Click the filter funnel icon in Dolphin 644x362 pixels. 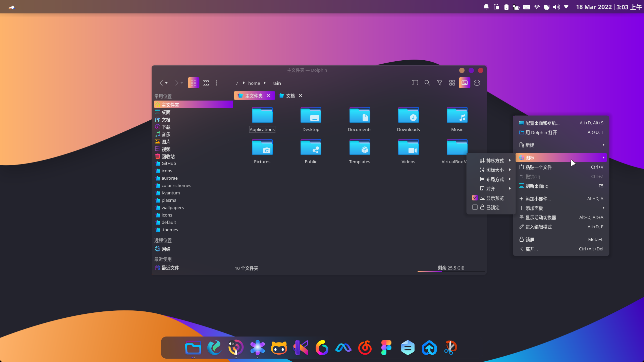tap(440, 83)
